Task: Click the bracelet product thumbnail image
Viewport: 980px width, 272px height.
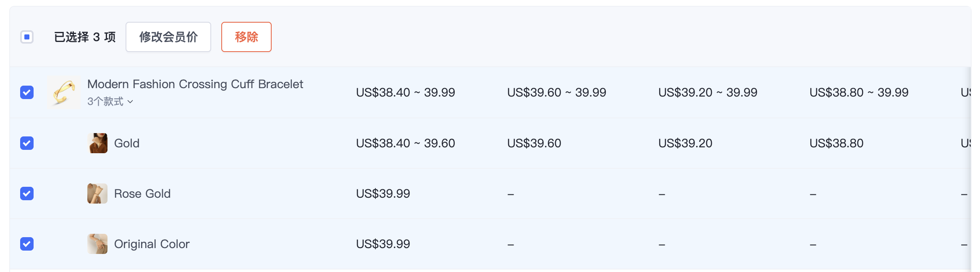Action: point(64,92)
